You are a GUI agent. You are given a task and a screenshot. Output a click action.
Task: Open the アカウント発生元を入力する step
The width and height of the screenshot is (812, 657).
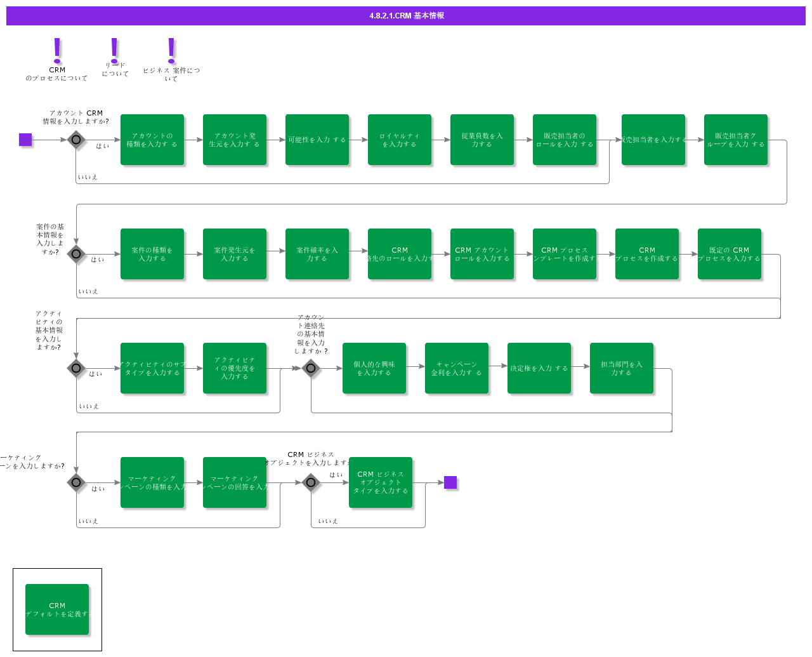click(x=235, y=140)
